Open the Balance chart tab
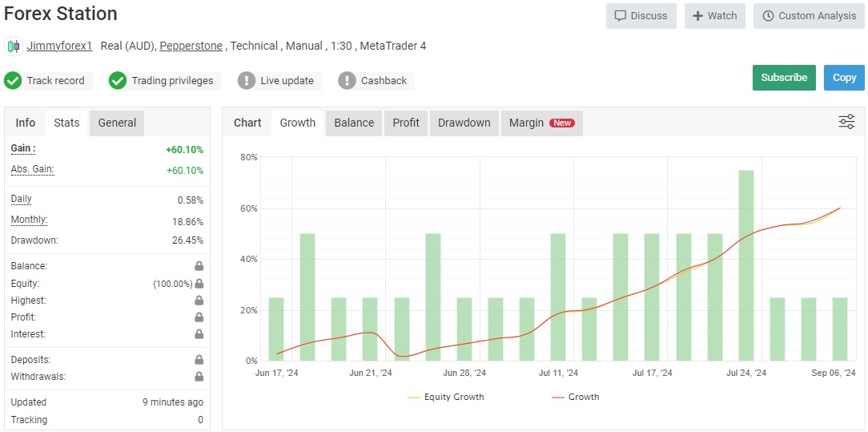Viewport: 868px width, 432px height. [x=354, y=123]
